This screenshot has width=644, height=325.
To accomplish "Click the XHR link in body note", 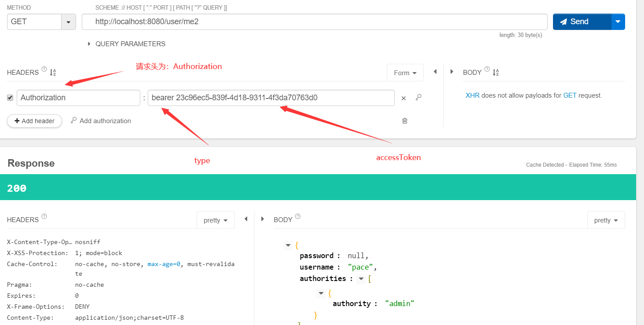I will click(x=473, y=95).
